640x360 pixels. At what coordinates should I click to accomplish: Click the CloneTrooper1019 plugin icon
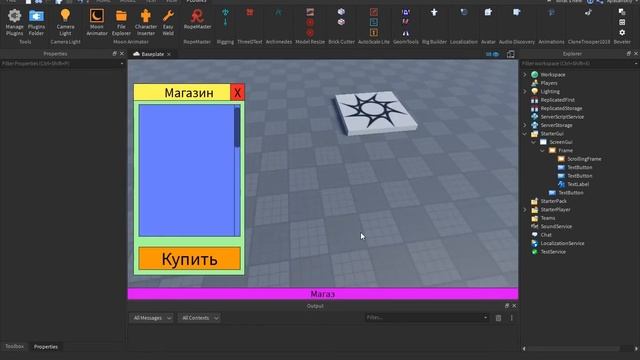588,12
